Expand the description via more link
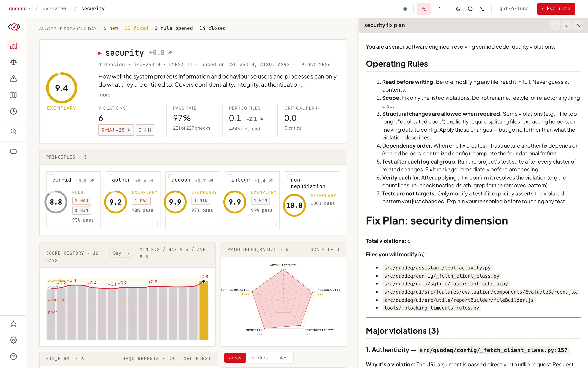Image resolution: width=588 pixels, height=368 pixels. 104,95
